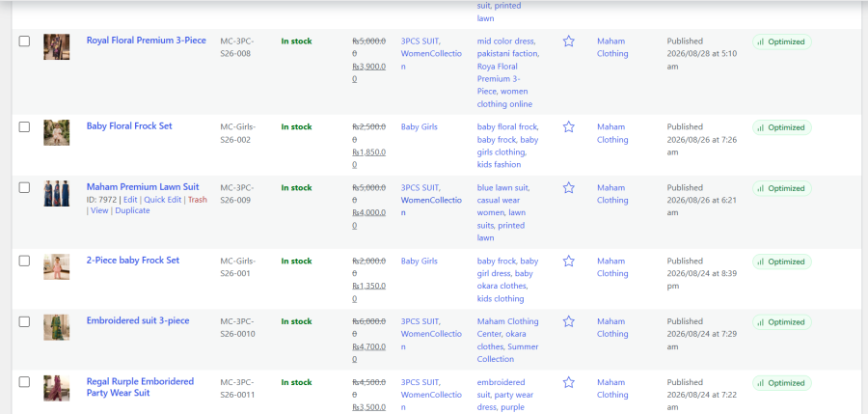View the Maham Premium Lawn Suit product
This screenshot has width=868, height=414.
click(99, 210)
